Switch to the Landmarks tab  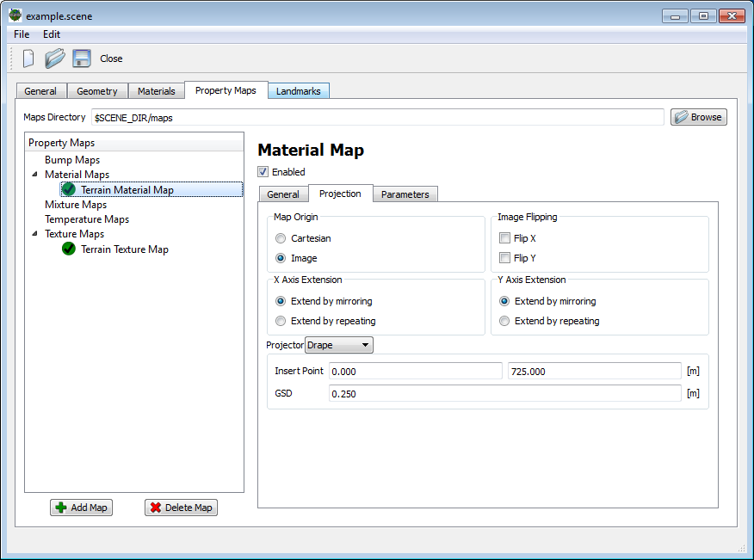(x=298, y=91)
